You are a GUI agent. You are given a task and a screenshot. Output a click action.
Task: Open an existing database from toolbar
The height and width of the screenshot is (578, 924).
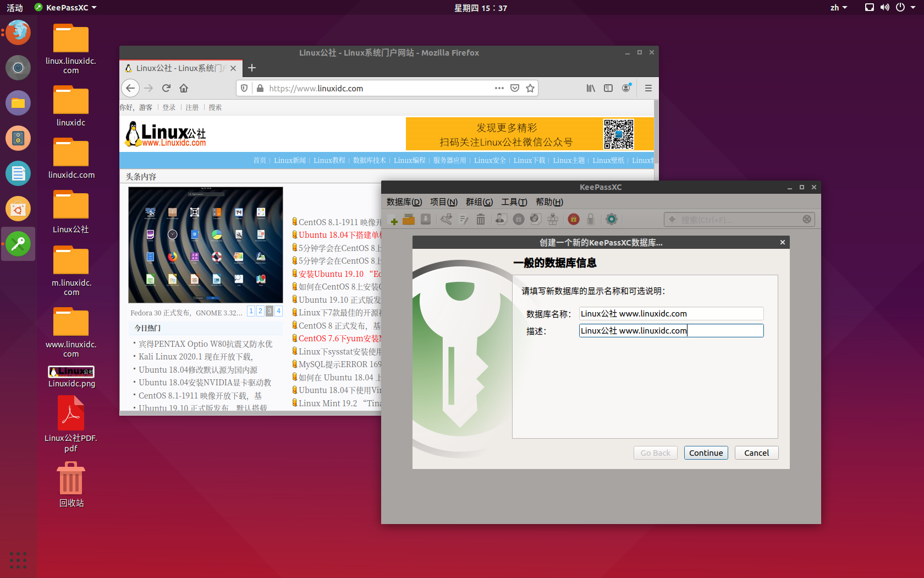click(x=409, y=219)
